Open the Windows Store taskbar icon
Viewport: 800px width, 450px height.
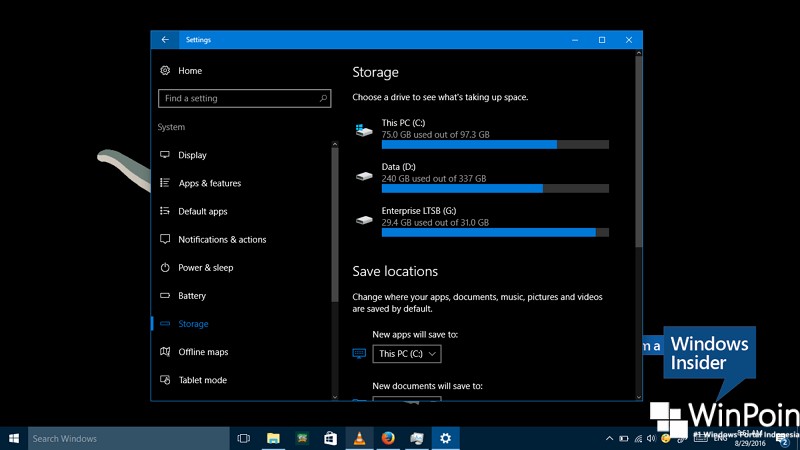(331, 438)
